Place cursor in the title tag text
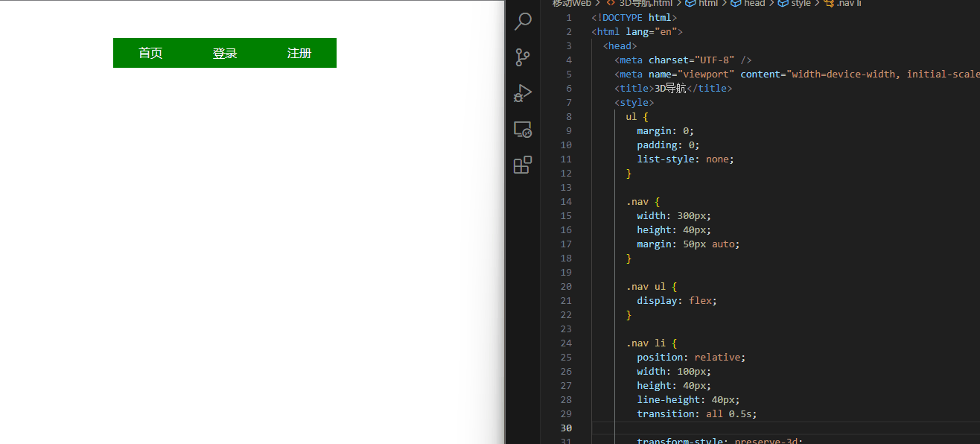Image resolution: width=980 pixels, height=444 pixels. [x=665, y=89]
